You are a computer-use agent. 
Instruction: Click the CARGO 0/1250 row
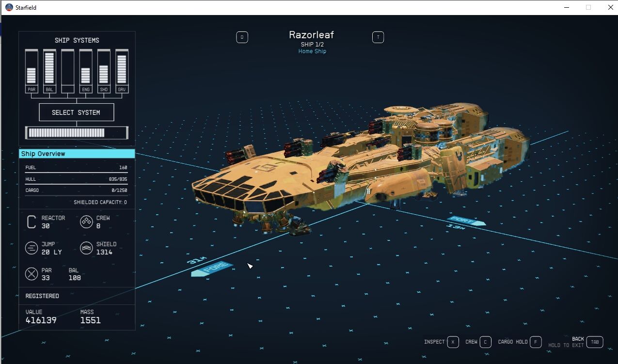(77, 190)
